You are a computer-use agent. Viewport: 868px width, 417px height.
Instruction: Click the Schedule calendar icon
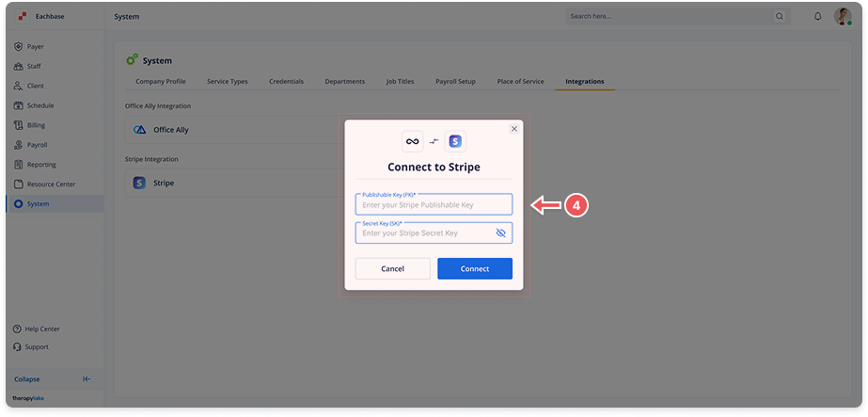18,105
